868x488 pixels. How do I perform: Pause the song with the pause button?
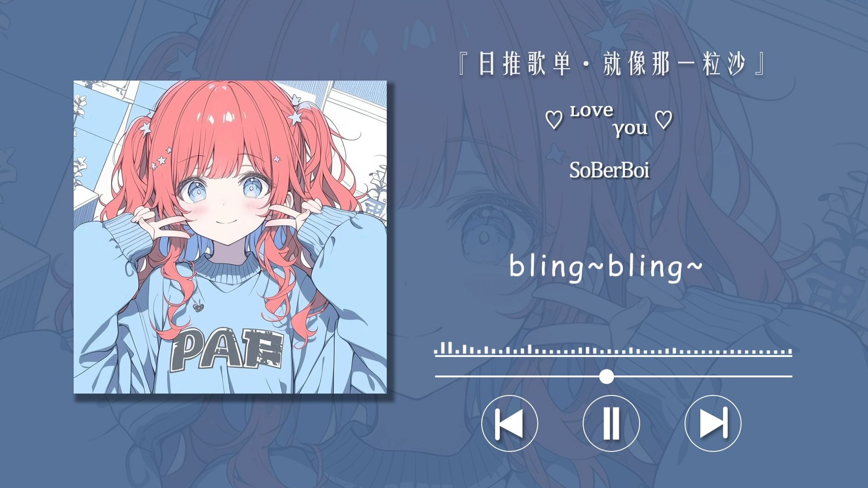click(611, 423)
